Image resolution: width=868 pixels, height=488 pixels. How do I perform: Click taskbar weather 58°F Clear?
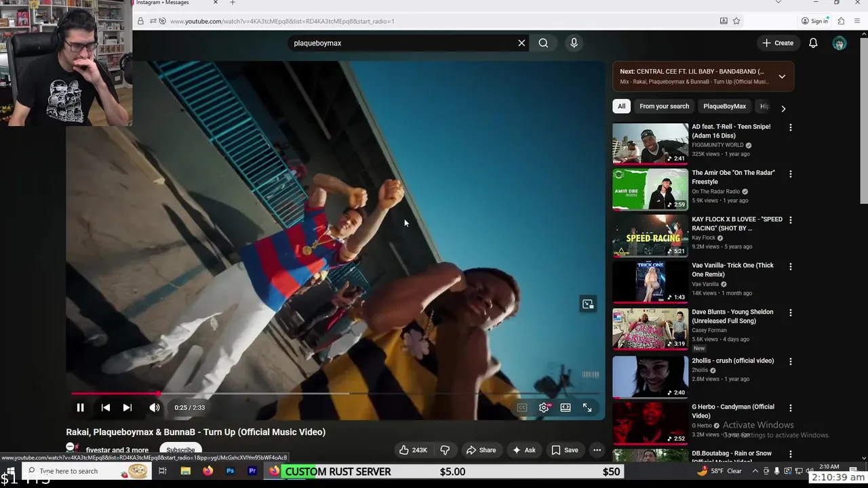[719, 471]
